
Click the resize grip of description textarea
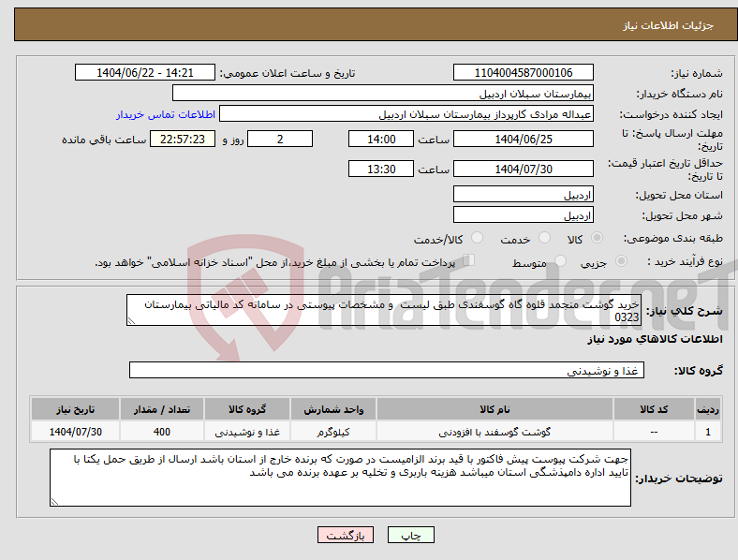tap(131, 321)
